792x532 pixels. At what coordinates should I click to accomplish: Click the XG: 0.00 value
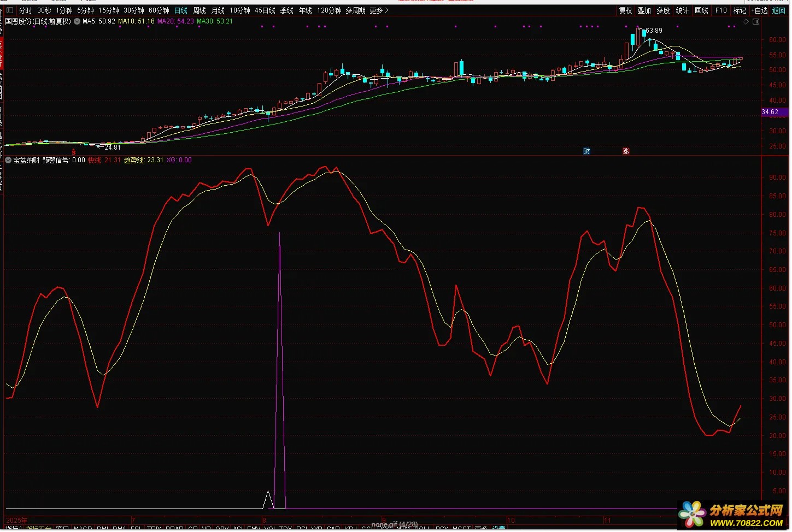click(179, 160)
